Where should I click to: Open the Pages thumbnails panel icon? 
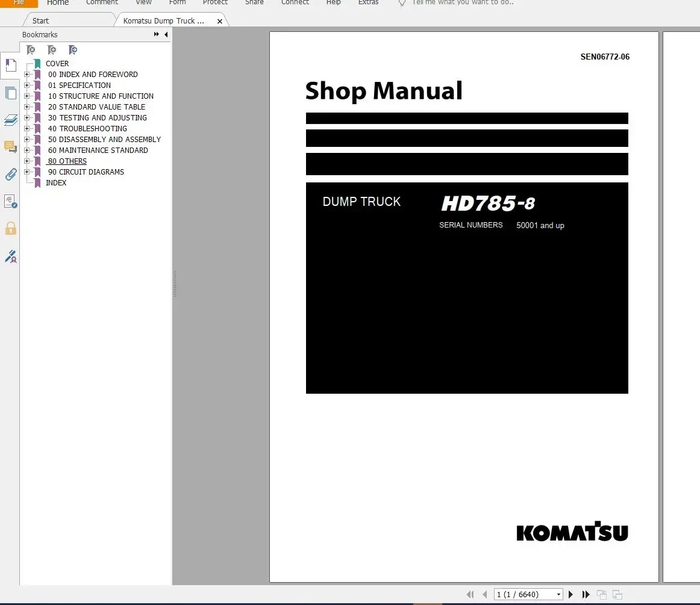[11, 93]
